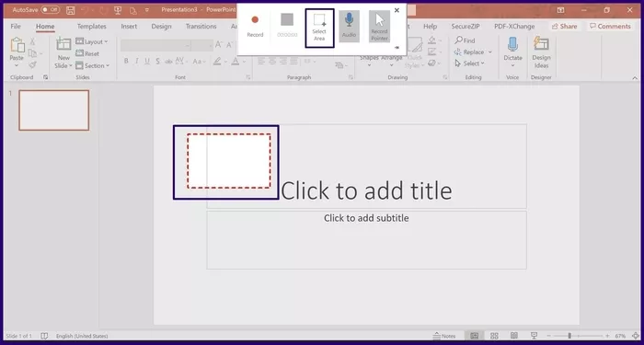Image resolution: width=644 pixels, height=345 pixels.
Task: Click the Copy icon
Action: (x=32, y=53)
